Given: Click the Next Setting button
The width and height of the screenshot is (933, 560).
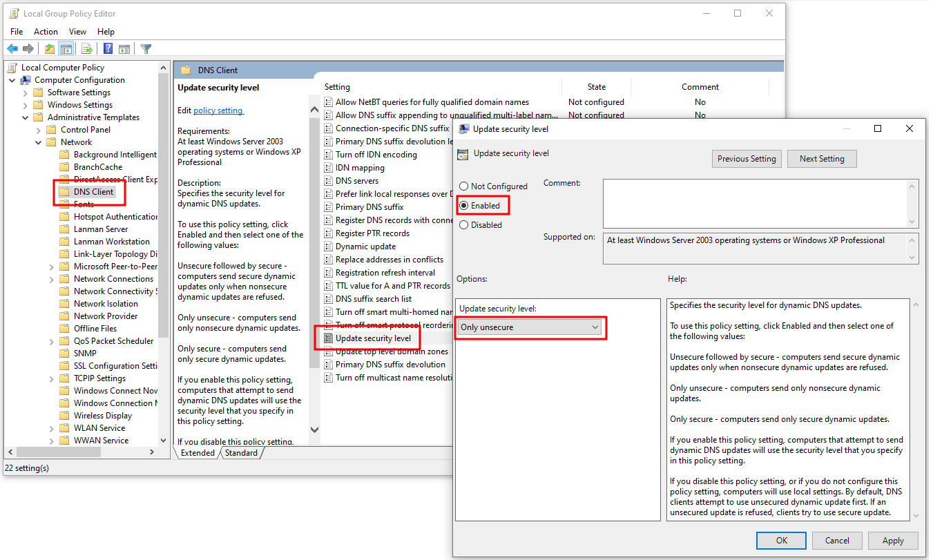Looking at the screenshot, I should coord(822,159).
